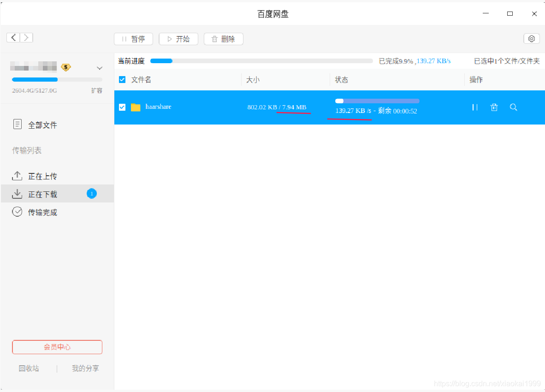
Task: Select the haarshare file name
Action: click(158, 107)
